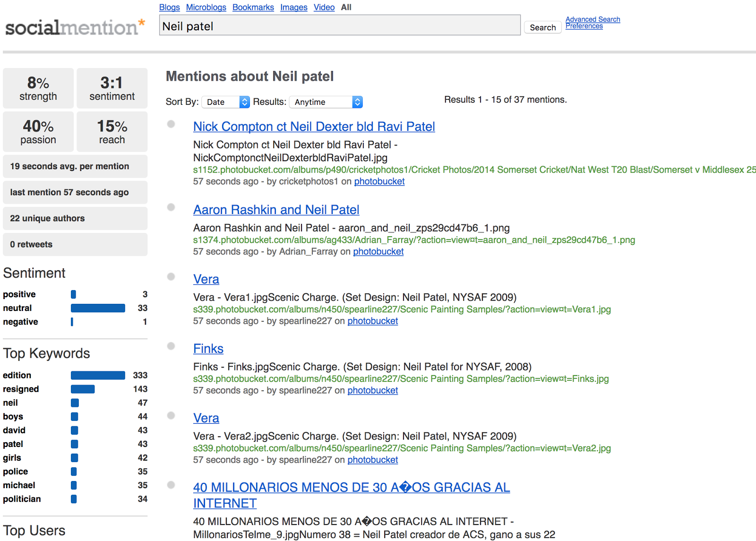Click sentiment dot beside 40 MILLONARIOS result

pos(171,485)
